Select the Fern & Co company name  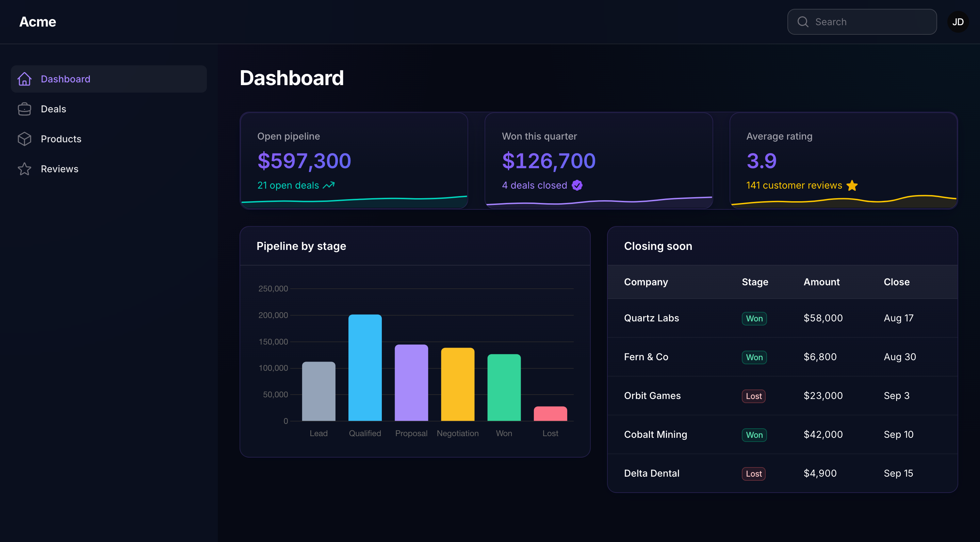[646, 357]
